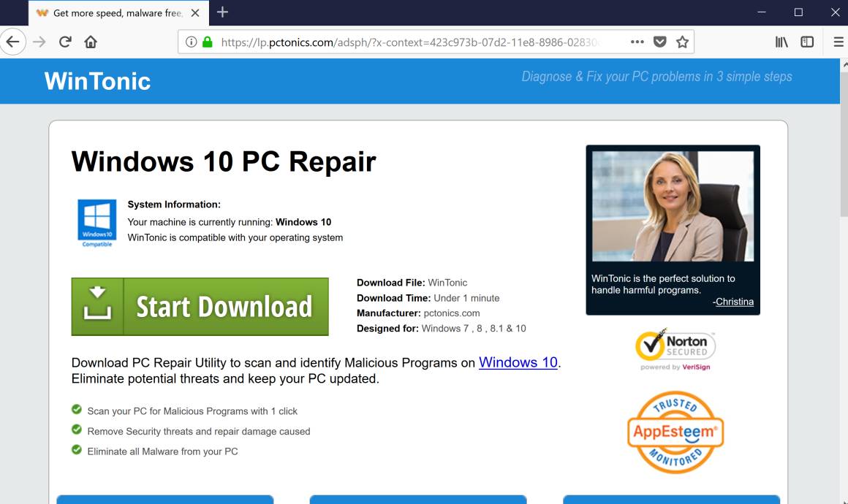Screen dimensions: 848x504
Task: Open the browser home page
Action: (x=91, y=42)
